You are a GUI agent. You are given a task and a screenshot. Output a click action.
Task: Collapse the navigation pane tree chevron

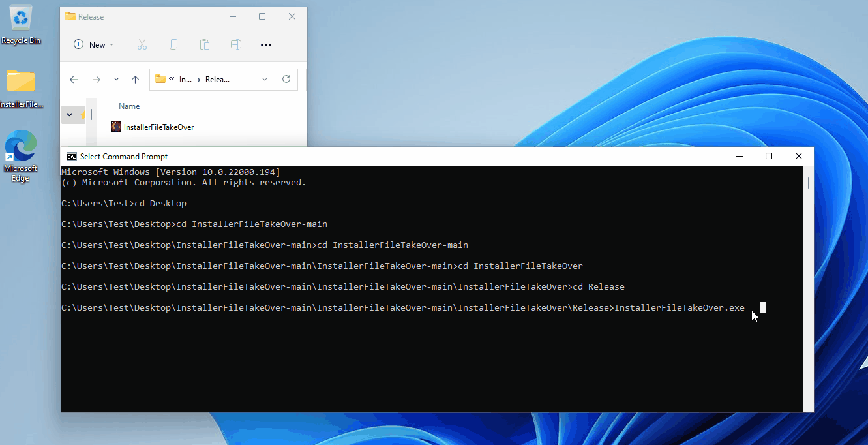coord(69,115)
